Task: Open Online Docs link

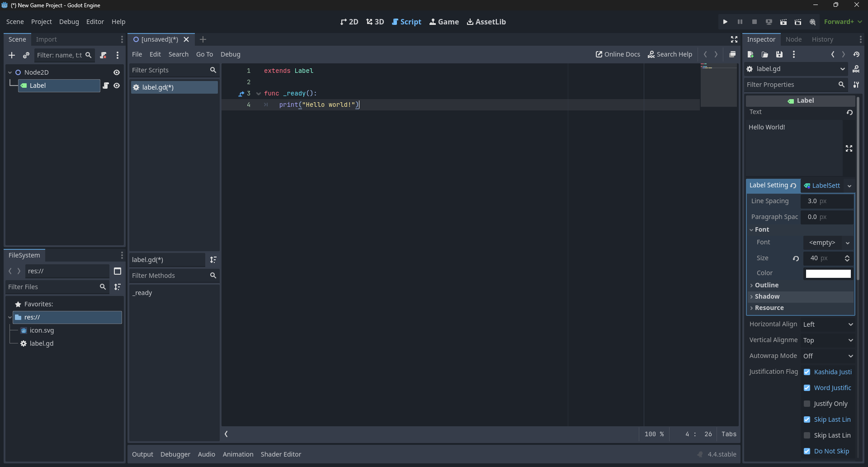Action: 618,54
